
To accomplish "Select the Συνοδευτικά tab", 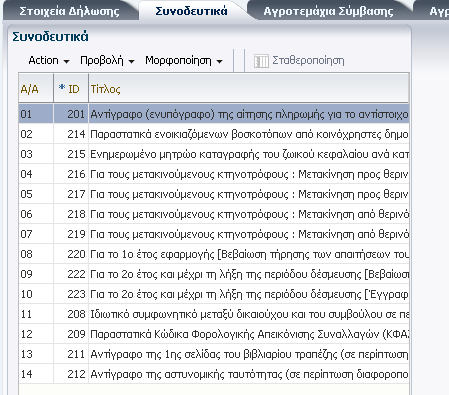I will point(192,11).
